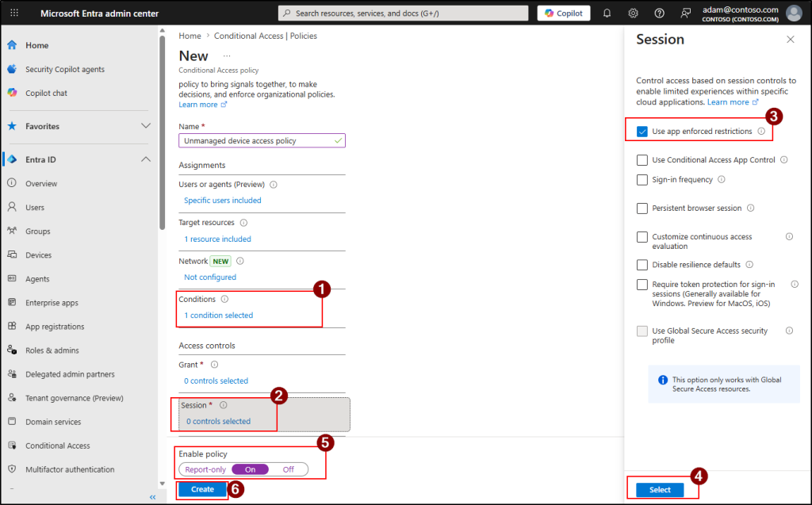Open the feedback icon in header
Screen dimensions: 812x505
click(x=685, y=13)
